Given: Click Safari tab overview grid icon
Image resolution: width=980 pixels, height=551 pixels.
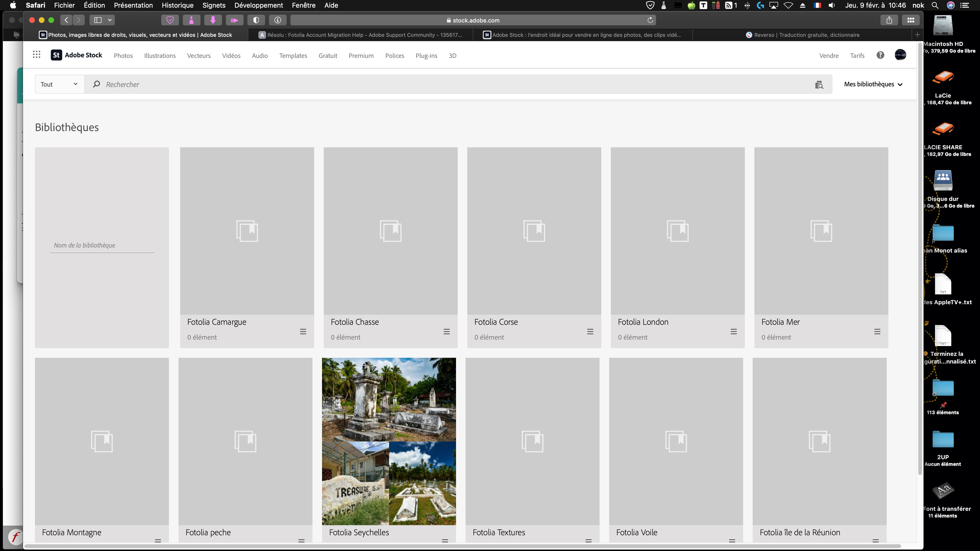Looking at the screenshot, I should pyautogui.click(x=911, y=20).
